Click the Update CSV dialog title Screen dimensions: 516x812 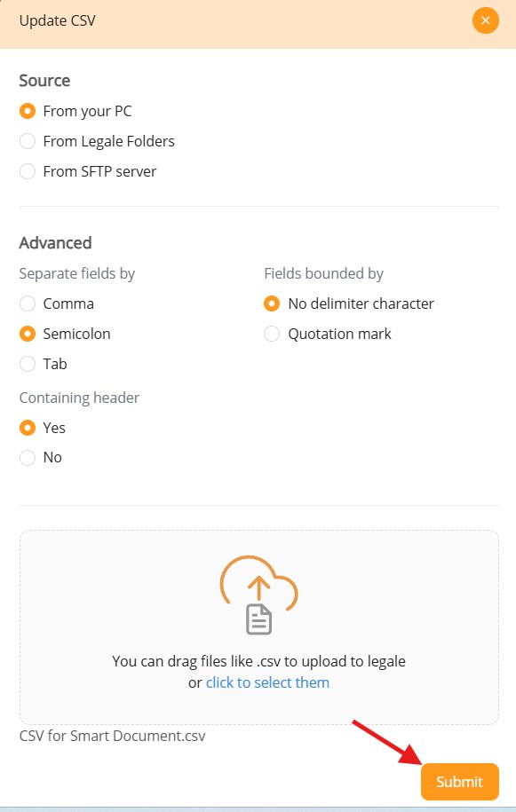point(58,20)
